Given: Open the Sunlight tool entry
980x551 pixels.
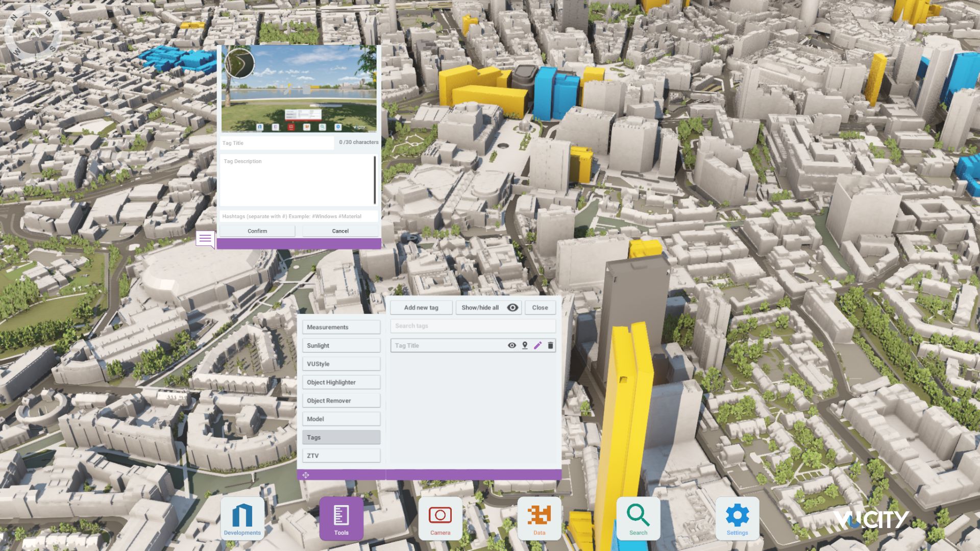Looking at the screenshot, I should click(341, 345).
